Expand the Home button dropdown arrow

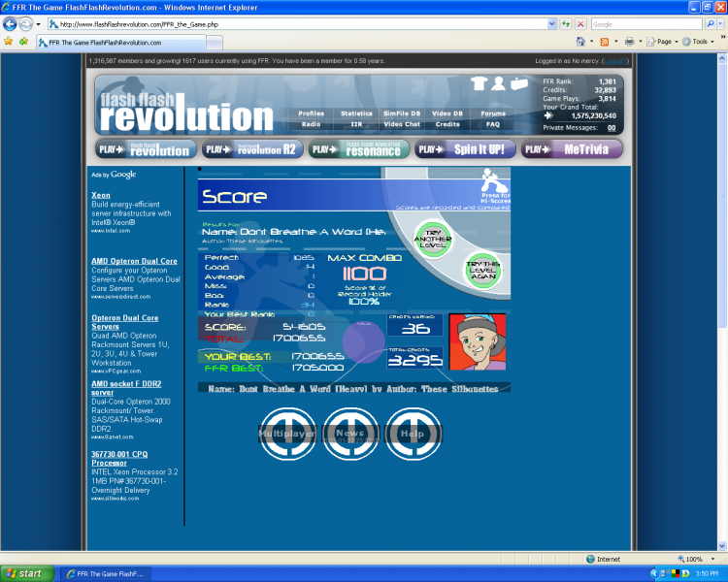click(x=591, y=42)
